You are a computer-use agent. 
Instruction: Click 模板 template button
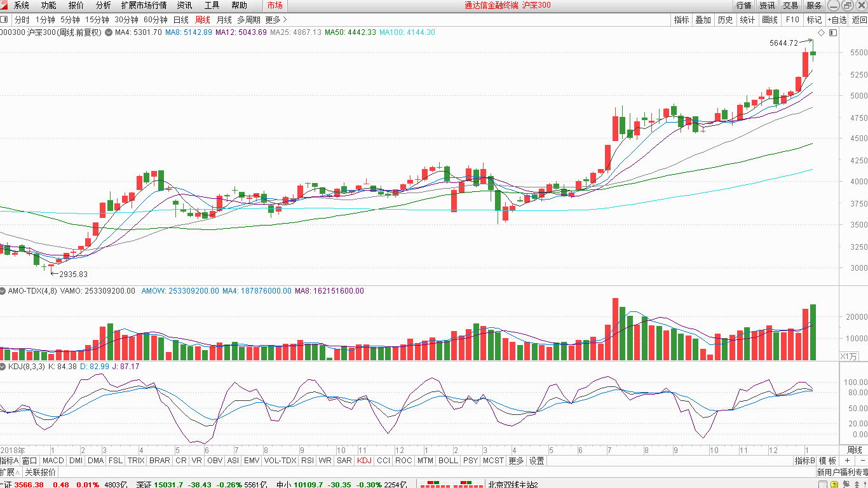pyautogui.click(x=827, y=461)
